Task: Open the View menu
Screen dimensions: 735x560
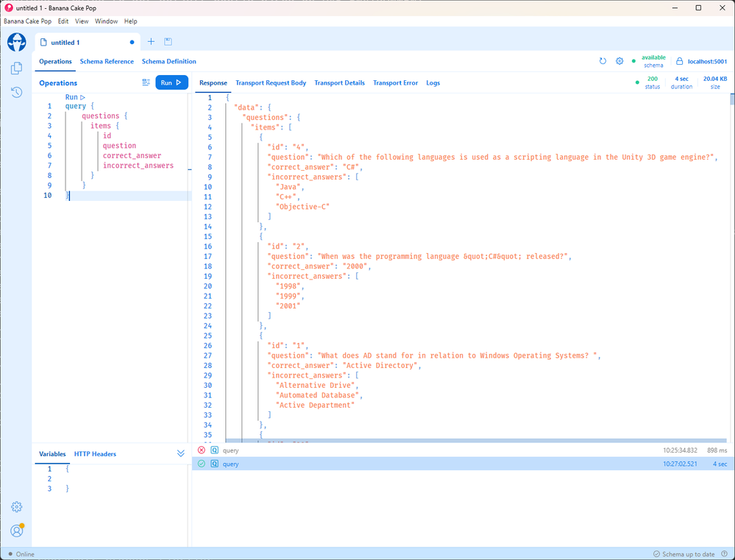Action: (x=82, y=21)
